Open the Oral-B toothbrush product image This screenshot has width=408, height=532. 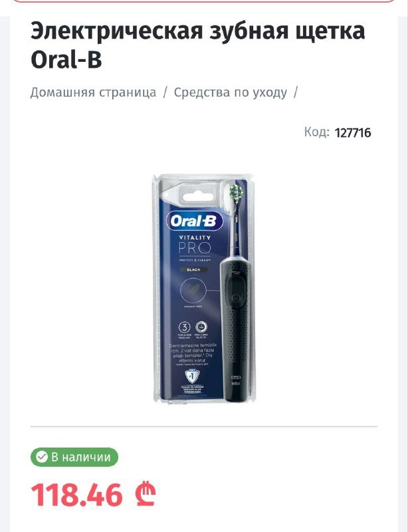coord(204,289)
